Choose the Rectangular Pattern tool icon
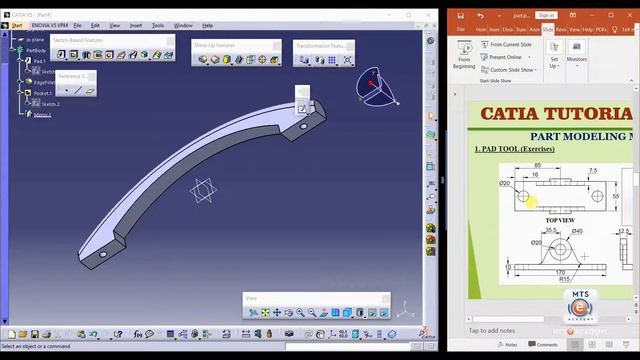The image size is (640, 360). 332,60
